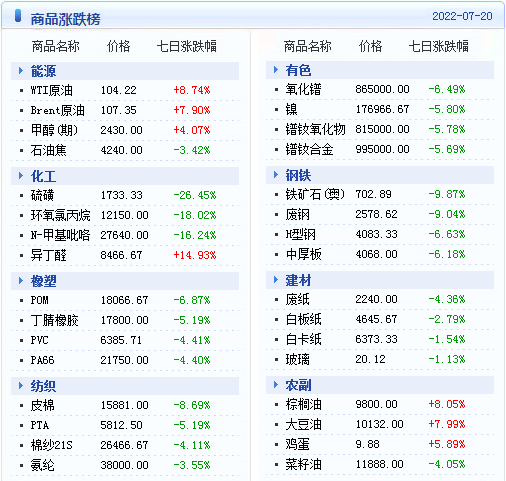Screen dimensions: 506x481
Task: Expand the 能源 category arrow
Action: tap(21, 71)
